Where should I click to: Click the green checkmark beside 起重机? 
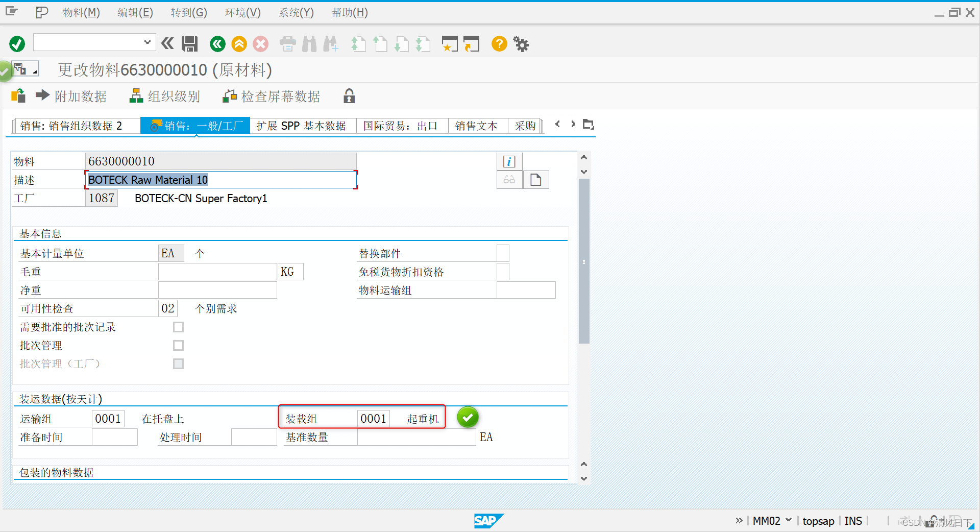[x=468, y=417]
